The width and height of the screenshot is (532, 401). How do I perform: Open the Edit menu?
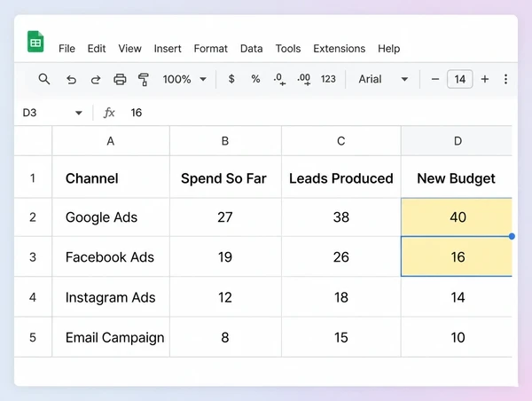[97, 49]
